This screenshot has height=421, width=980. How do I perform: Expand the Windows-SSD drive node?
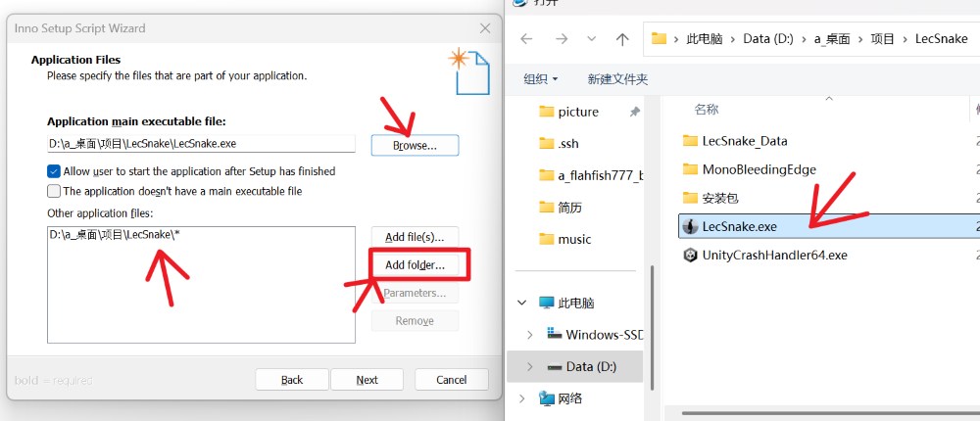(x=530, y=334)
